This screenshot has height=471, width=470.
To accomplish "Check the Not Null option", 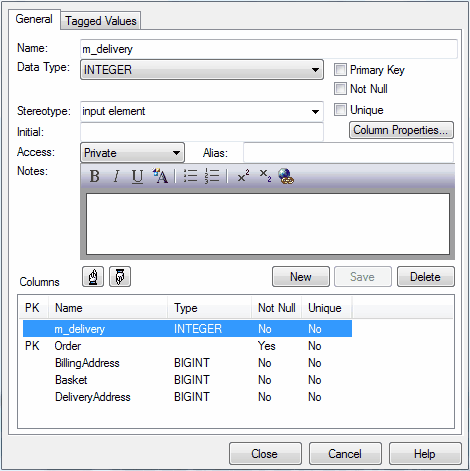I will click(340, 89).
